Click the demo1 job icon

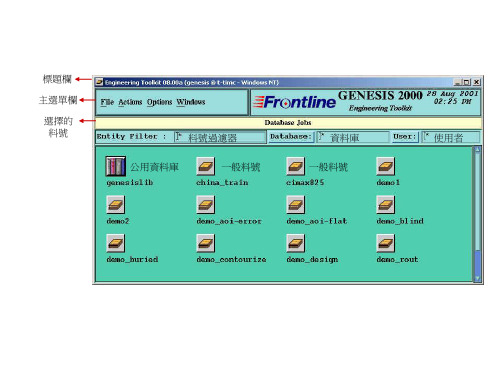click(x=386, y=166)
